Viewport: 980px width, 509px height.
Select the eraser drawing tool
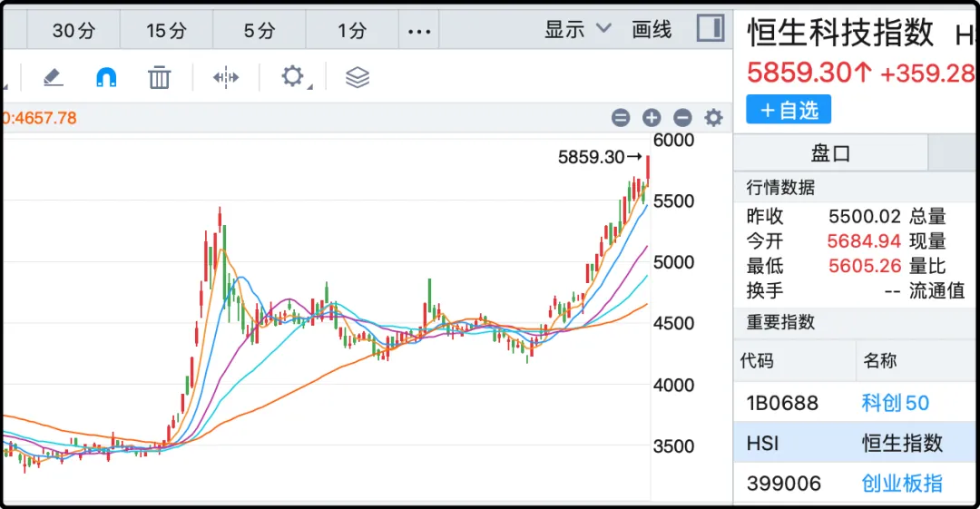(x=54, y=77)
